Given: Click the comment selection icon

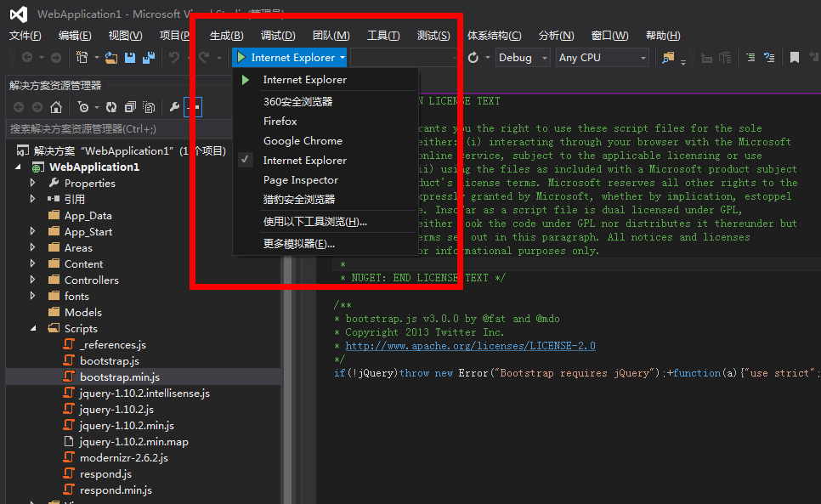Looking at the screenshot, I should (769, 58).
